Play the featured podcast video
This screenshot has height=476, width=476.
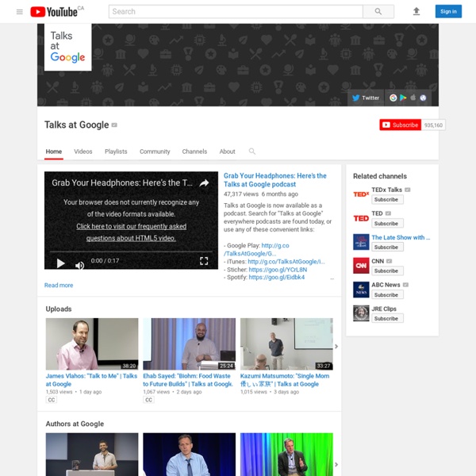[61, 263]
